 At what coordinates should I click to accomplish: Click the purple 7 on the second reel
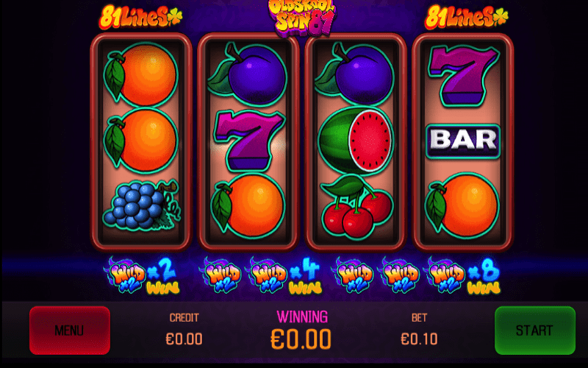249,140
